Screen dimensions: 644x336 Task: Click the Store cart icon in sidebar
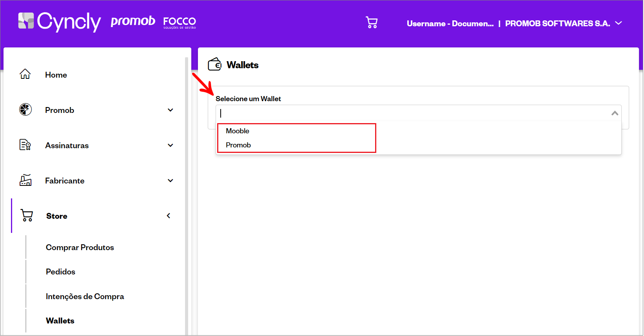[27, 215]
